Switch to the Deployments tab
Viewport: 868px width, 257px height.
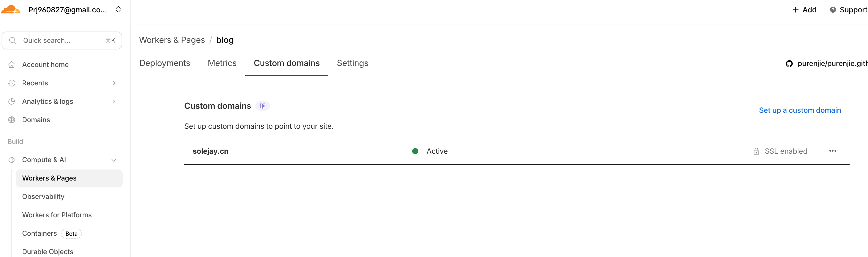(x=164, y=63)
